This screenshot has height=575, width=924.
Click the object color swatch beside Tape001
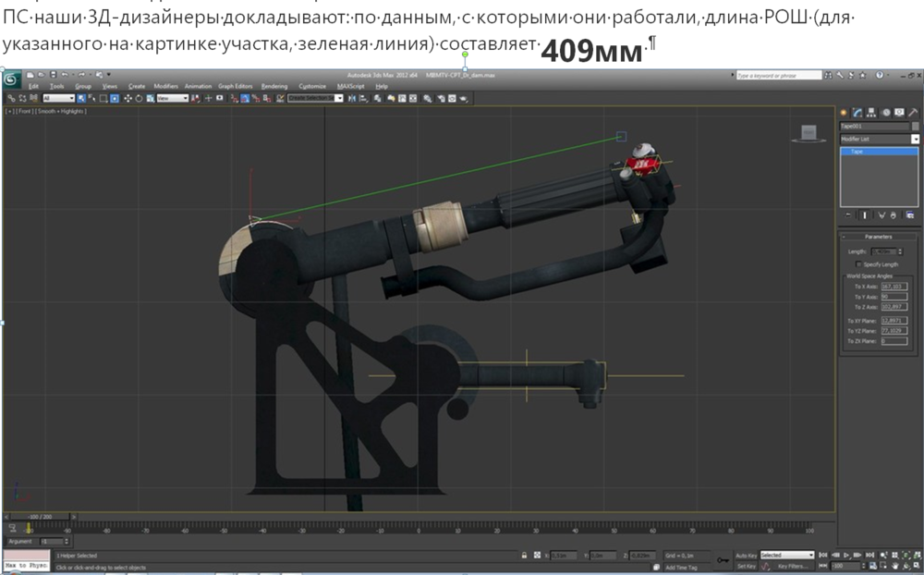click(x=915, y=126)
